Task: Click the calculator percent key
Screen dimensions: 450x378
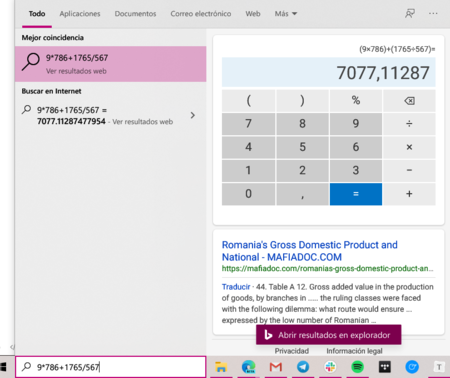Action: pyautogui.click(x=356, y=100)
